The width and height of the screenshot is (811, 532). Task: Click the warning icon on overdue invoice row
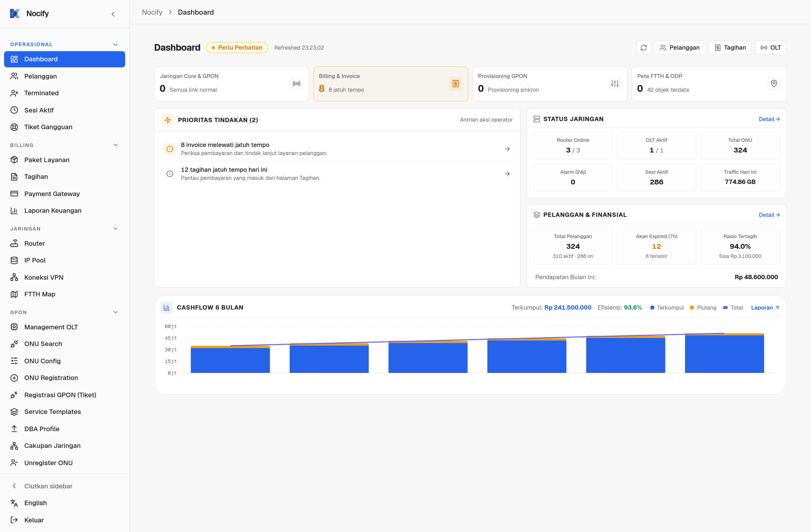coord(170,149)
